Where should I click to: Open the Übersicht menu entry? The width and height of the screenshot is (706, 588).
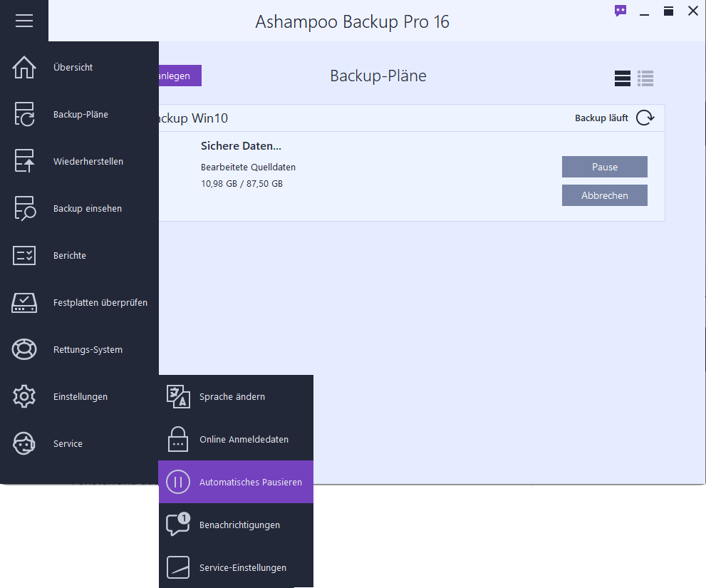[79, 67]
